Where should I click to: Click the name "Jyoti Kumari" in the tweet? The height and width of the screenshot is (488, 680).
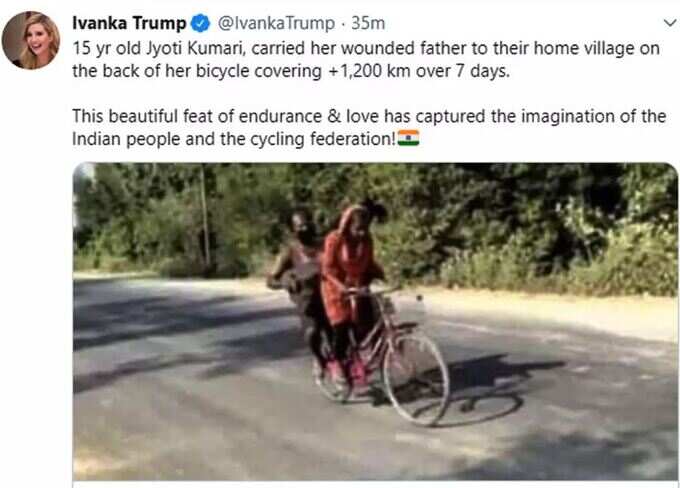[196, 49]
